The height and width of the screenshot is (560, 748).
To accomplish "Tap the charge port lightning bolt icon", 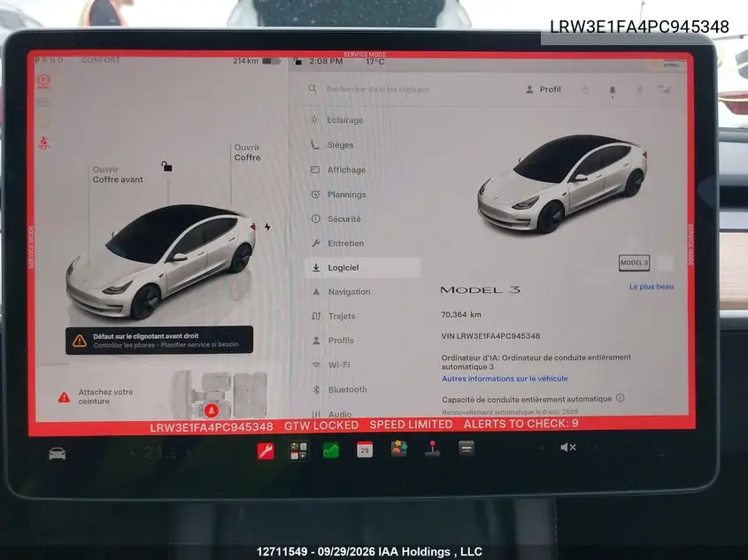I will tap(267, 226).
